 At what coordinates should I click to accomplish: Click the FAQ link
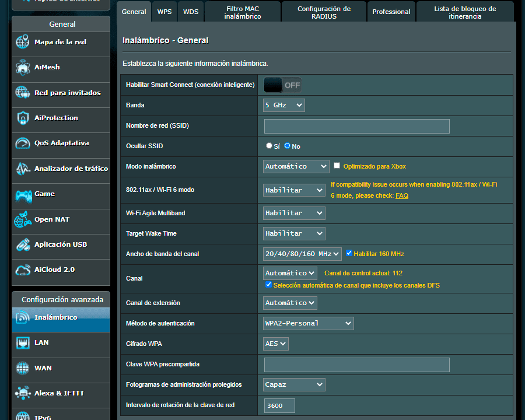[402, 195]
